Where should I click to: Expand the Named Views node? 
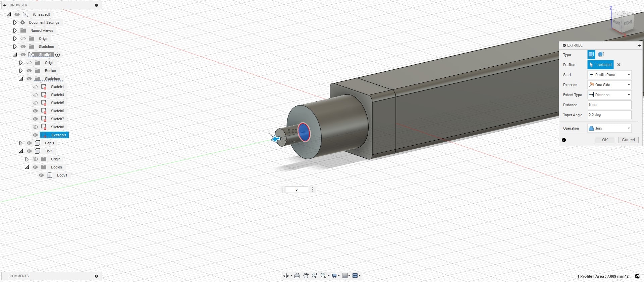coord(15,30)
